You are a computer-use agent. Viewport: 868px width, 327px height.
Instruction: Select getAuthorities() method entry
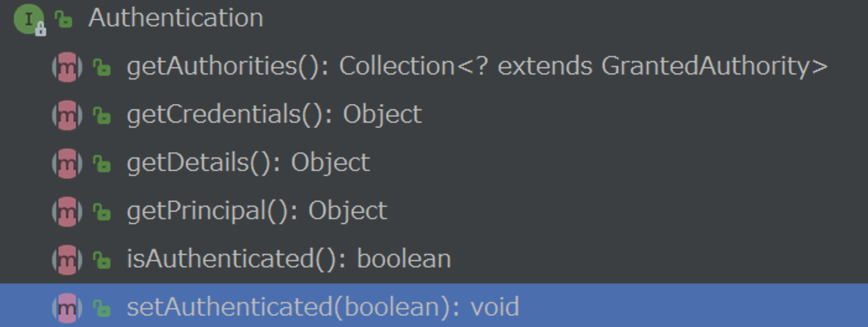point(477,67)
